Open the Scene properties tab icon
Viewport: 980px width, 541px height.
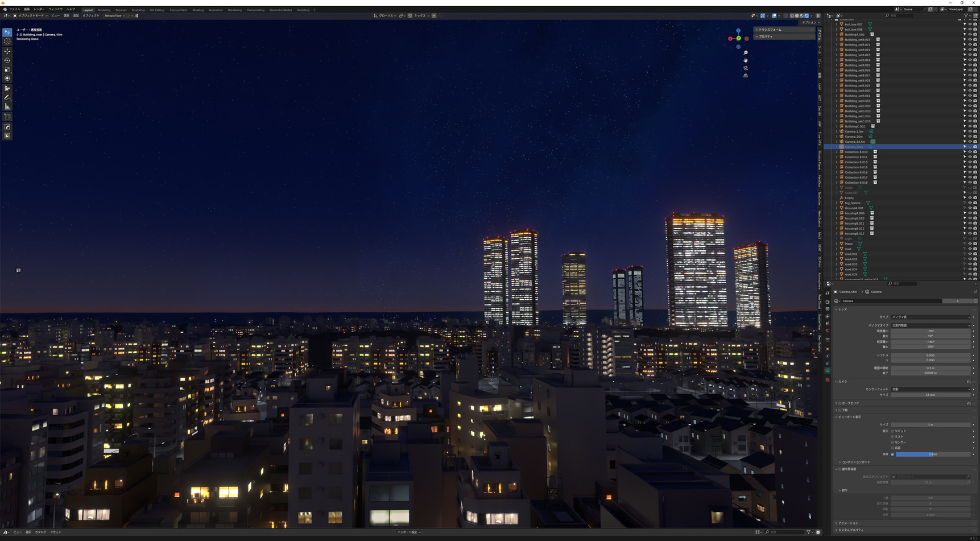coord(828,324)
